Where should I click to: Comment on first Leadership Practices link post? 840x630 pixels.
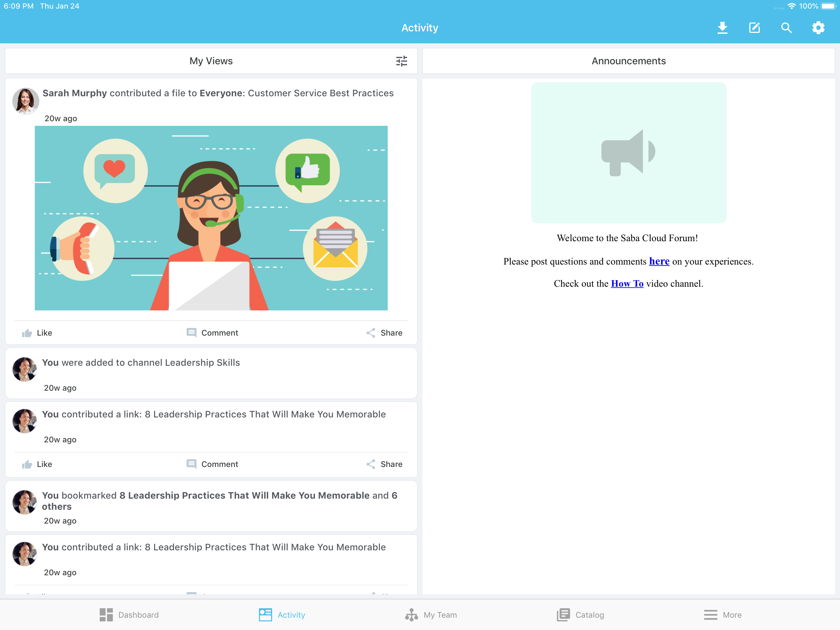[x=212, y=464]
